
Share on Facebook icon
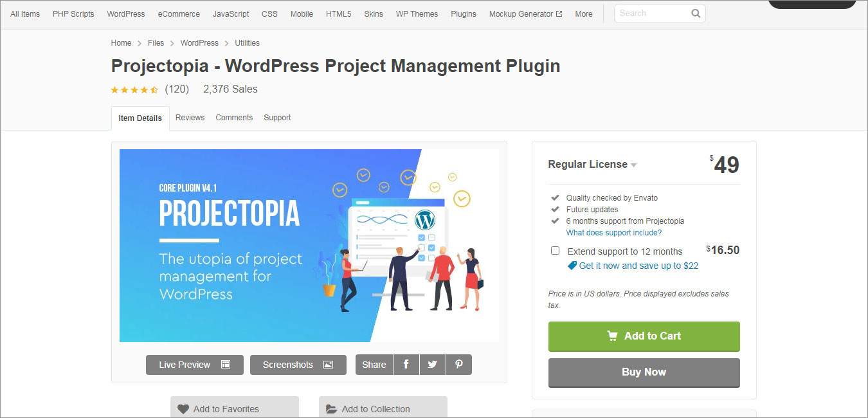click(406, 365)
